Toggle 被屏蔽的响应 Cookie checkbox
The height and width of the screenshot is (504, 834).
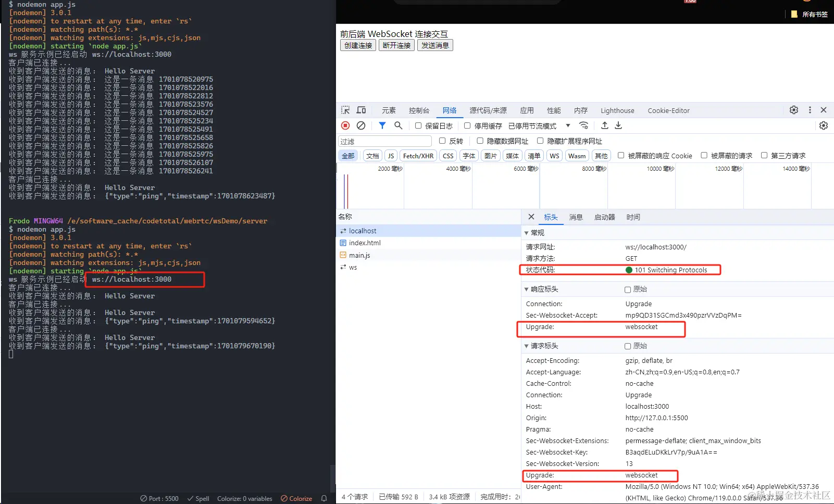621,155
